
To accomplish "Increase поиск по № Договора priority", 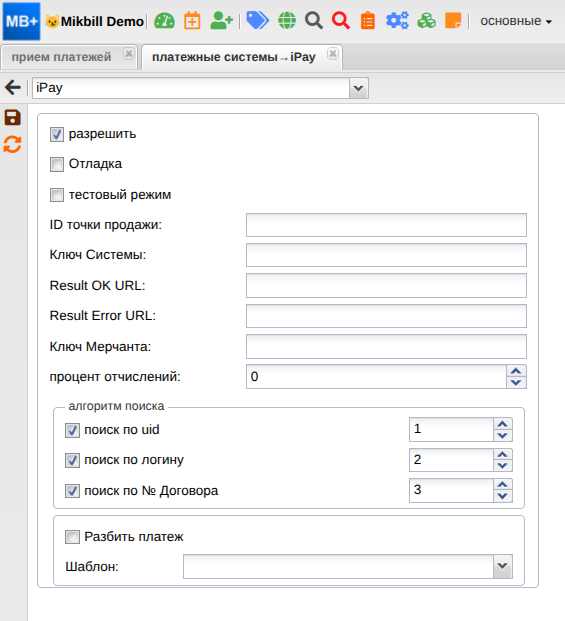I will [503, 485].
